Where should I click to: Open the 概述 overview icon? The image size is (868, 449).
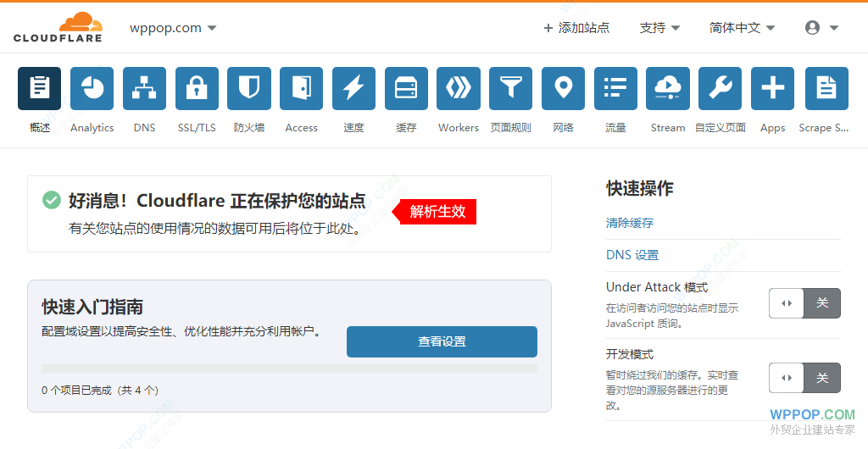39,88
